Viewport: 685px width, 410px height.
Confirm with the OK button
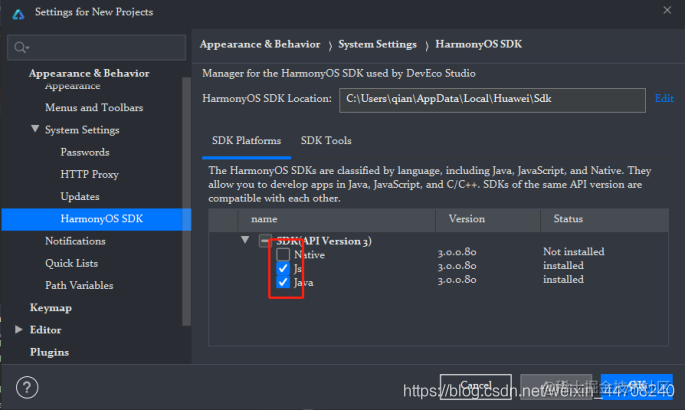click(x=637, y=386)
